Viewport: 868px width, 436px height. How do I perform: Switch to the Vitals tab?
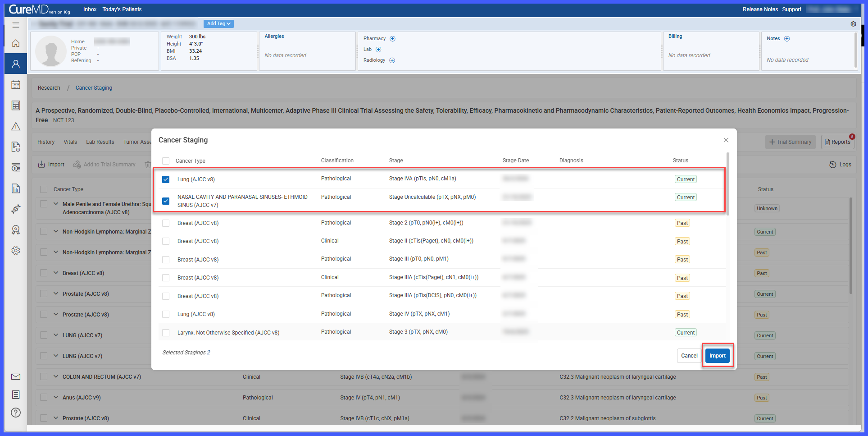70,142
